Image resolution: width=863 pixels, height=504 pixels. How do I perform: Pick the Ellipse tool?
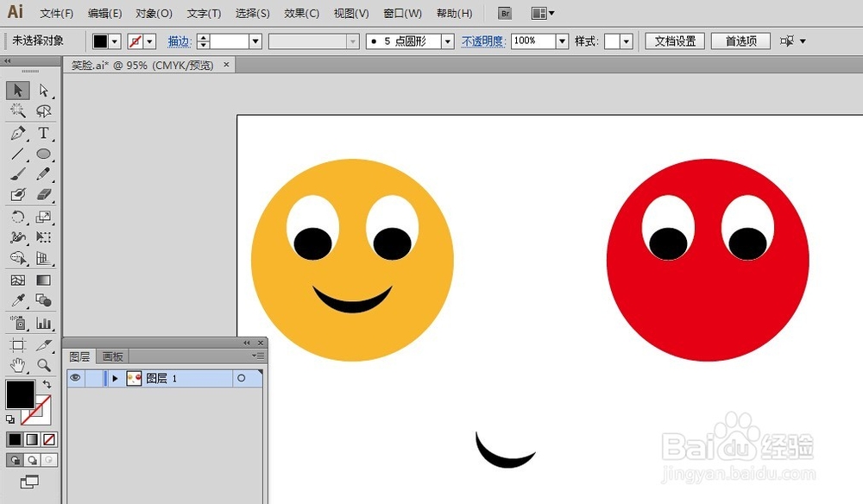point(43,154)
